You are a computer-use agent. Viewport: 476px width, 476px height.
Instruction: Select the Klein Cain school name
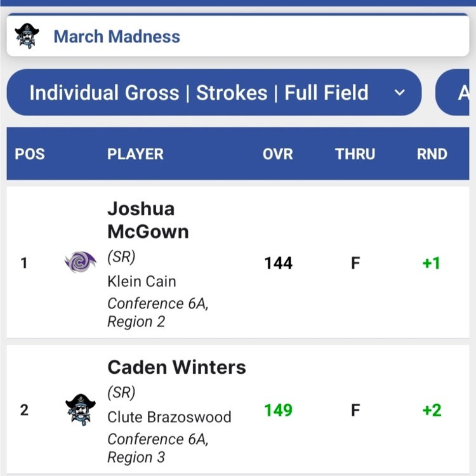(x=142, y=281)
